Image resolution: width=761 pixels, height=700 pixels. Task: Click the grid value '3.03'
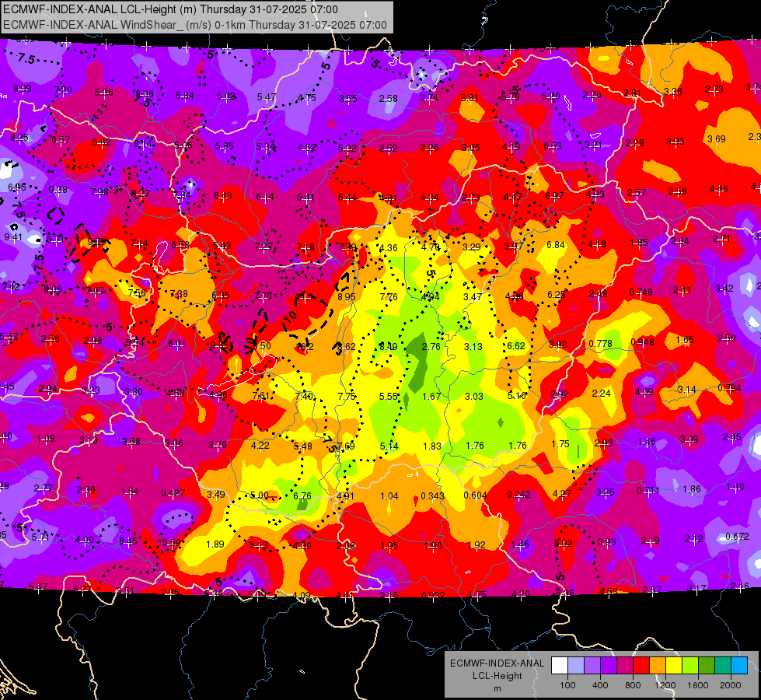473,397
